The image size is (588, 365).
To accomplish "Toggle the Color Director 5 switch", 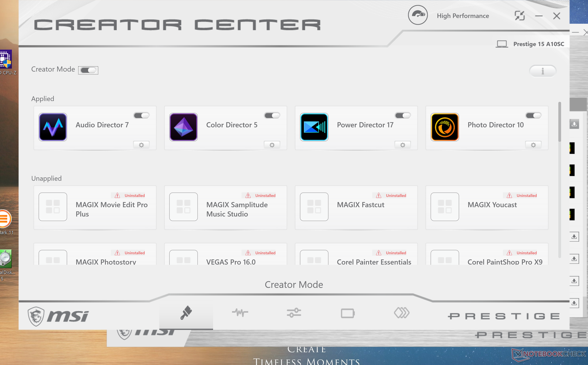I will click(x=272, y=115).
